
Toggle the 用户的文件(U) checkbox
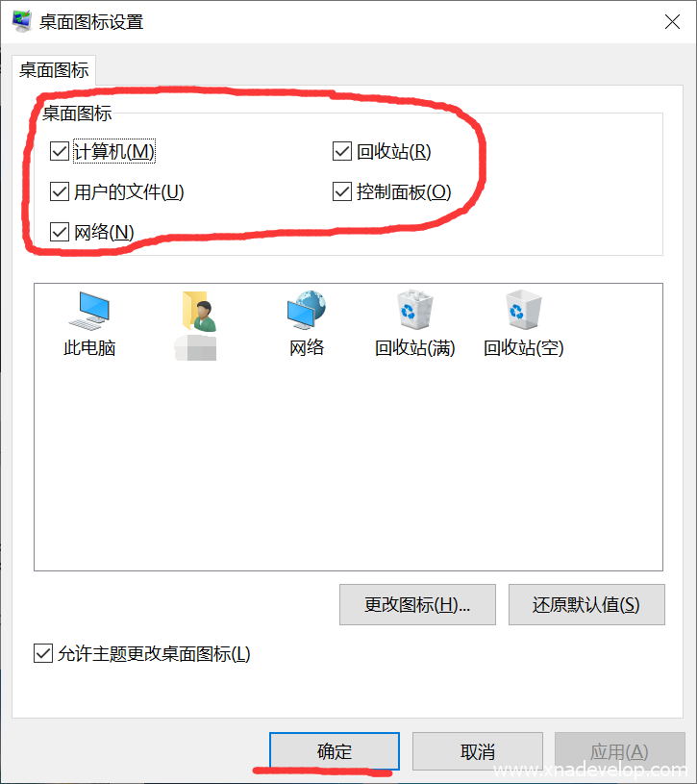[x=60, y=191]
